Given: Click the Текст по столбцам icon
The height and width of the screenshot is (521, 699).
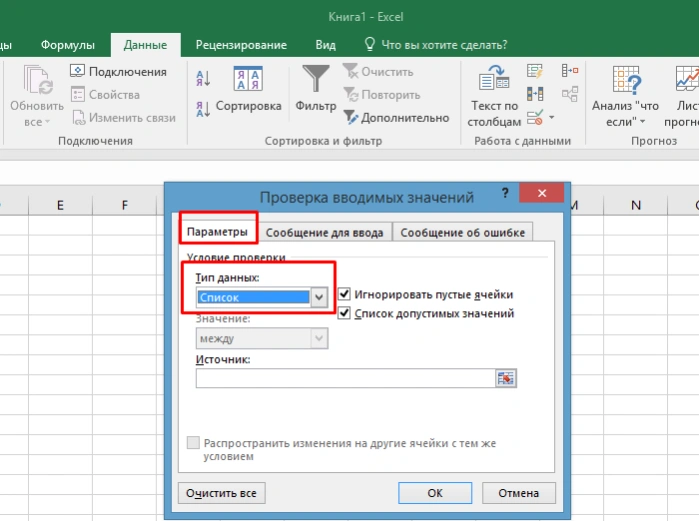Looking at the screenshot, I should pyautogui.click(x=494, y=78).
